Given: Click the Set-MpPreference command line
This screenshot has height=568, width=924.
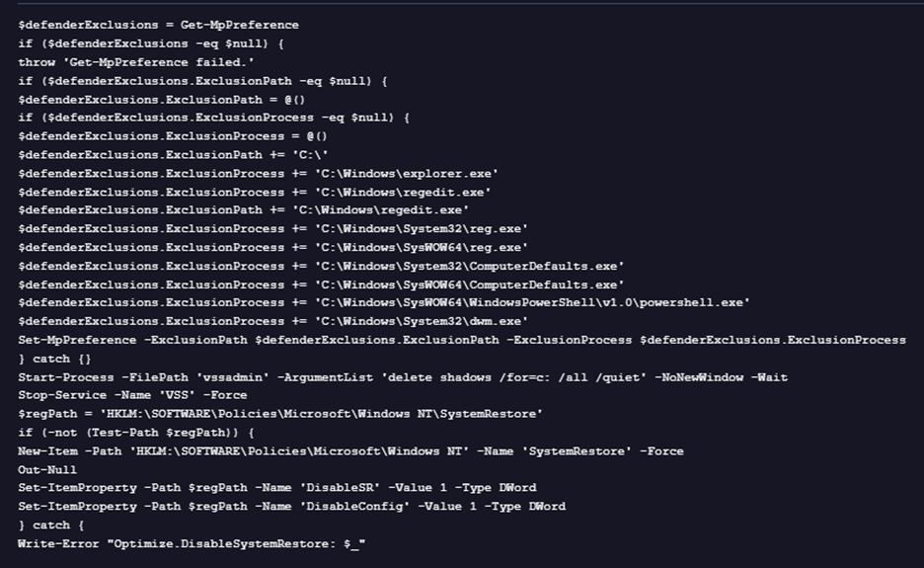Looking at the screenshot, I should coord(461,340).
